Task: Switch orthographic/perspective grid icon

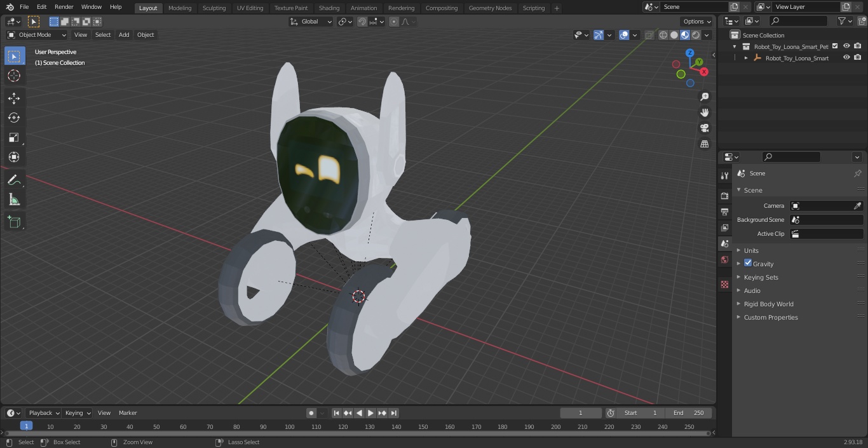Action: point(704,144)
